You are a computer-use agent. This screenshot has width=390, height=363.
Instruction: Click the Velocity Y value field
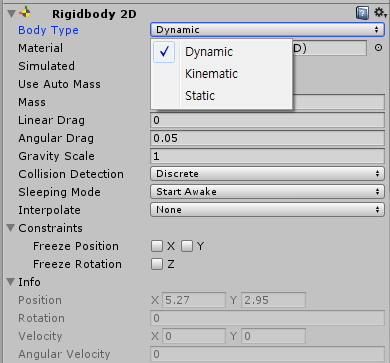pyautogui.click(x=273, y=336)
